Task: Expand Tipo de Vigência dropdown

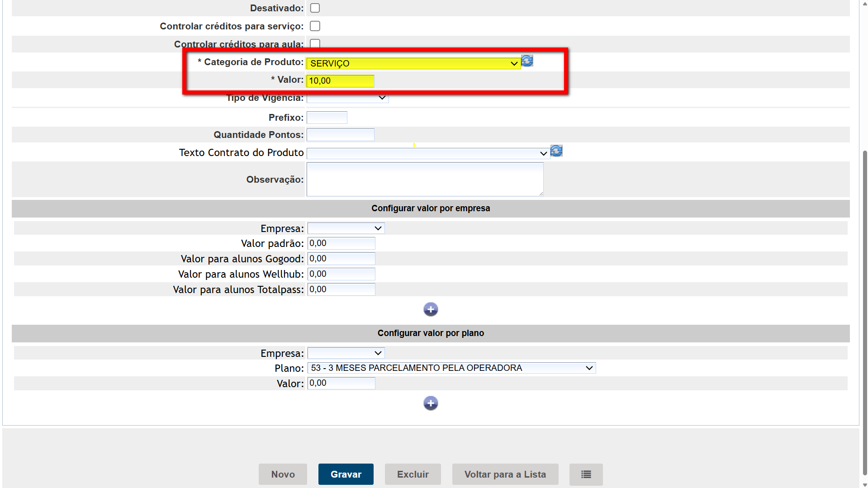Action: 347,98
